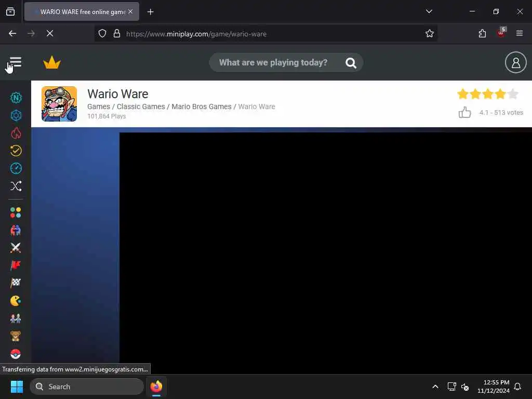The image size is (532, 399).
Task: Open the hamburger site menu
Action: [15, 62]
